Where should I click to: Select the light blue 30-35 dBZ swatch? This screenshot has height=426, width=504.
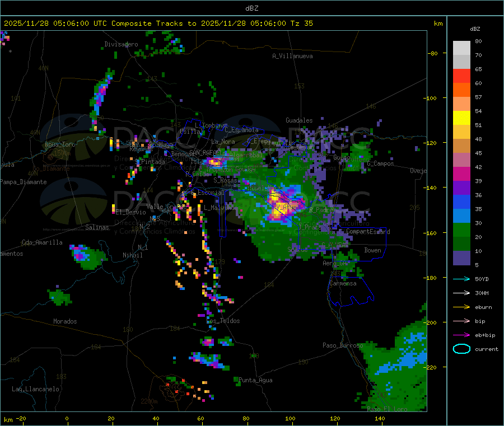pyautogui.click(x=461, y=216)
